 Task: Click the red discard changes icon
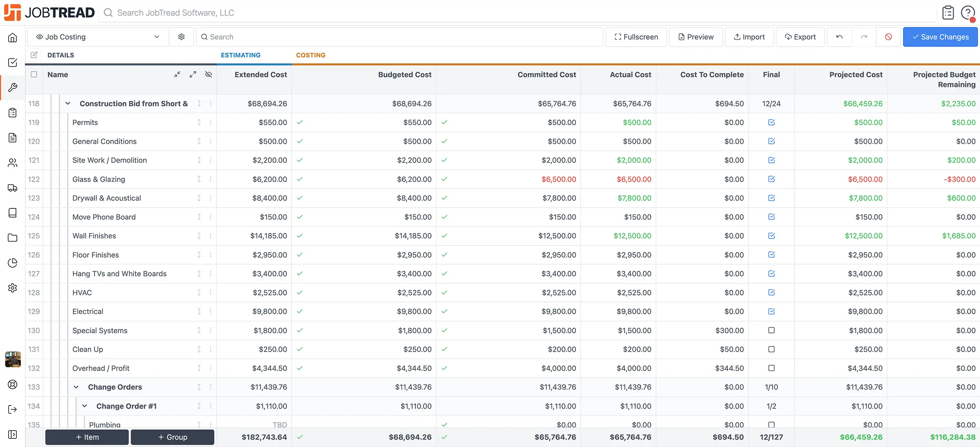888,37
